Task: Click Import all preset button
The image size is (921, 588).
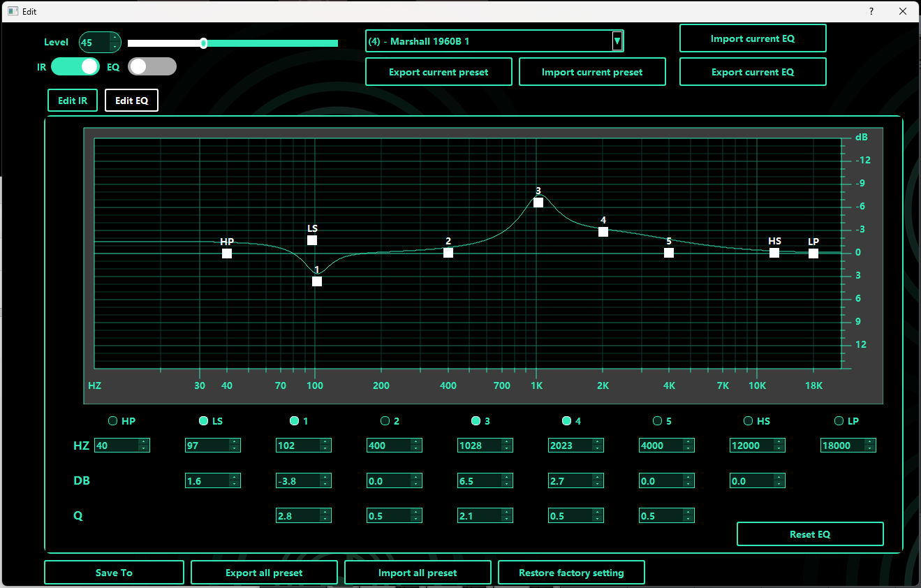Action: coord(418,573)
